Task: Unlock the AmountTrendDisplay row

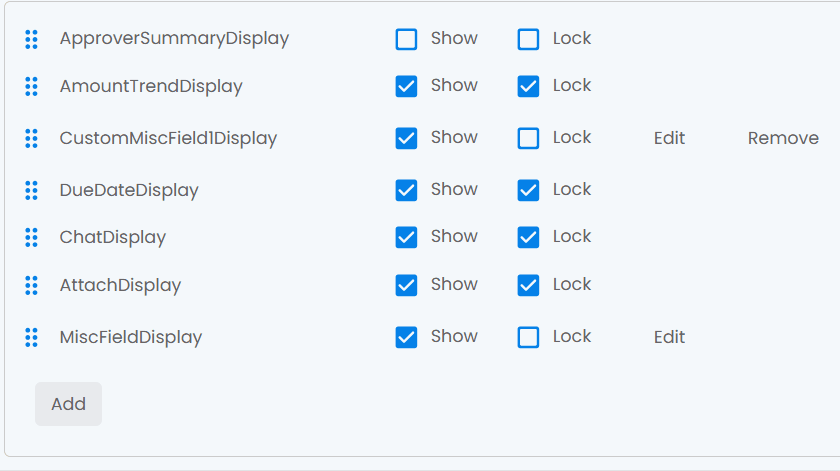Action: coord(528,86)
